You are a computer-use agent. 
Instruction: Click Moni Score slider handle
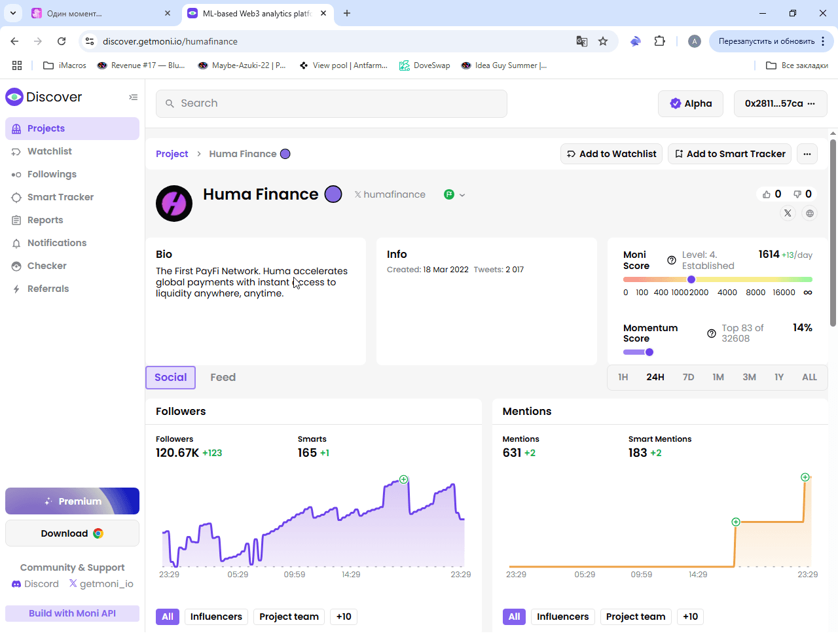691,279
